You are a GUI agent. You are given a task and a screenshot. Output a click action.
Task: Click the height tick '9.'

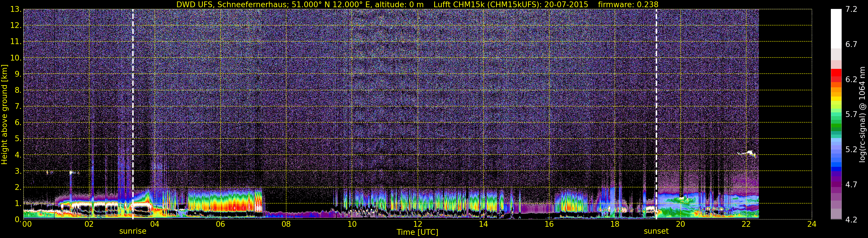pyautogui.click(x=18, y=74)
